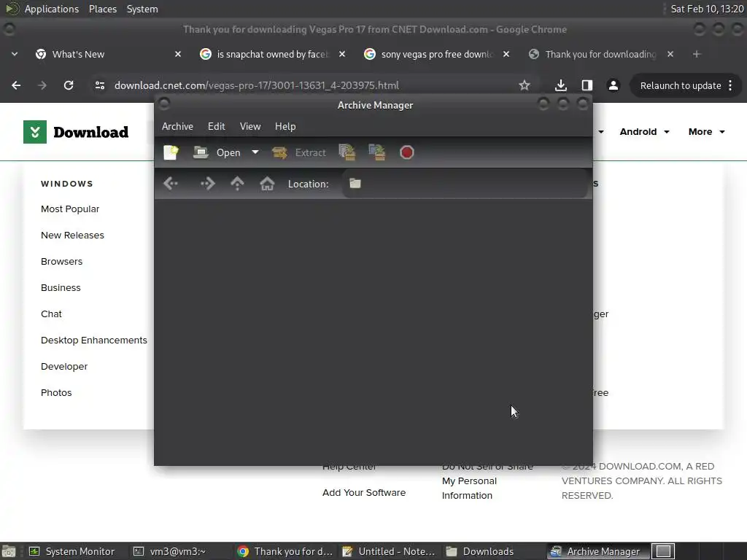Screen dimensions: 747x560
Task: Click the red Stop button in toolbar
Action: [x=407, y=152]
